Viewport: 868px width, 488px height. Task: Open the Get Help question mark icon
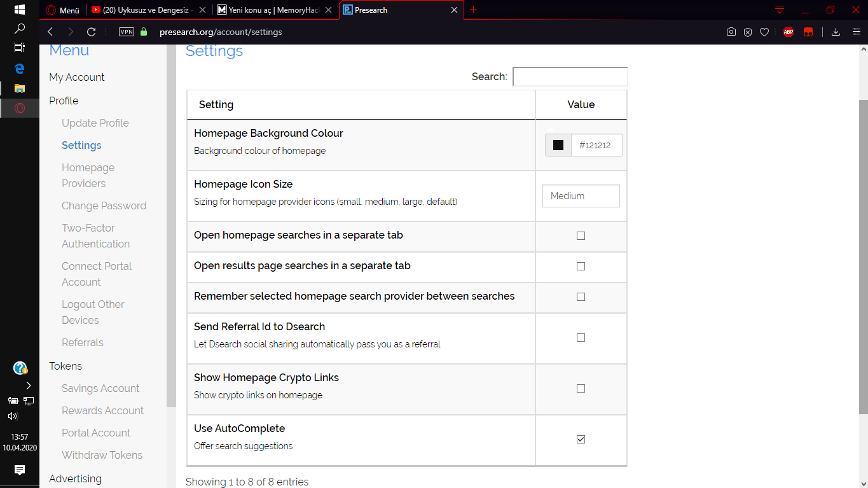pos(20,368)
